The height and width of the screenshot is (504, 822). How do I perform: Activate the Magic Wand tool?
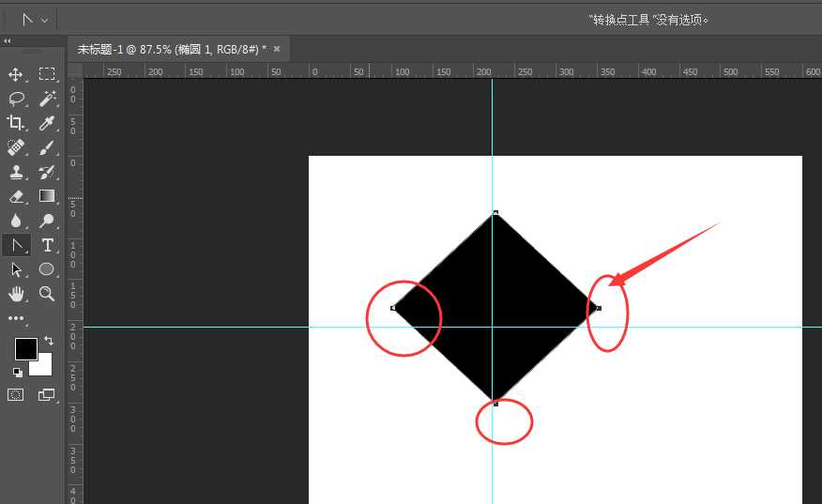[47, 99]
